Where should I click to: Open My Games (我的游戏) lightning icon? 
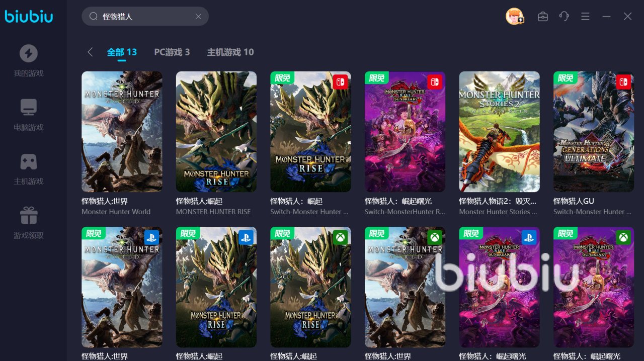tap(29, 53)
